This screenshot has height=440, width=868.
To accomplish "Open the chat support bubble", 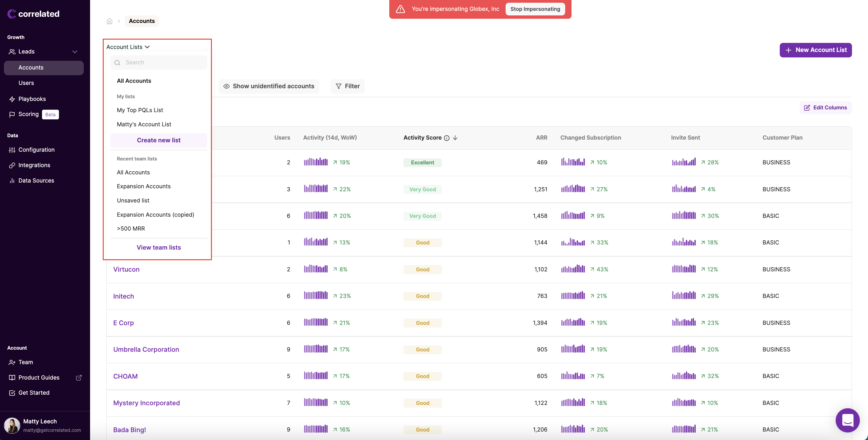I will [x=847, y=420].
